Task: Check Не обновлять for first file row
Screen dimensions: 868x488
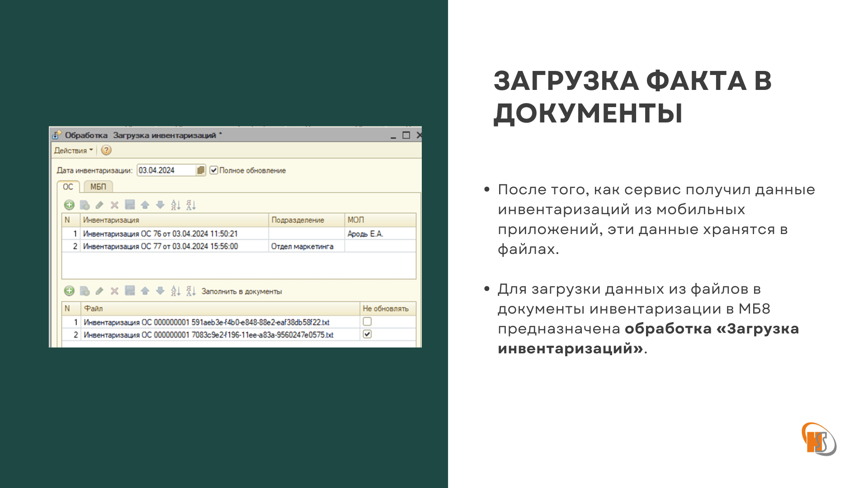Action: [x=367, y=322]
